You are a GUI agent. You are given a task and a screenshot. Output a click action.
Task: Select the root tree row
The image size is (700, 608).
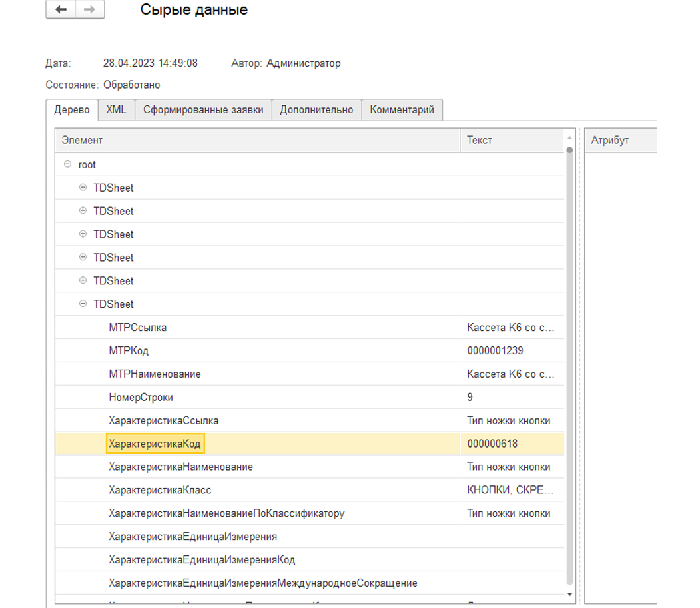[310, 164]
